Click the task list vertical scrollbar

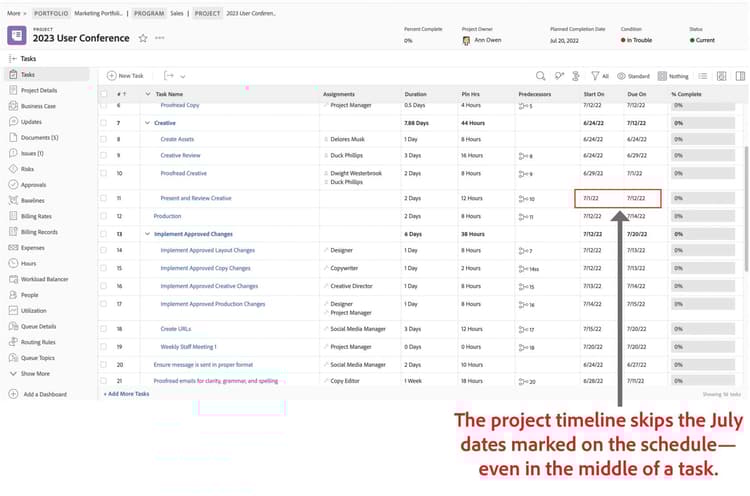coord(746,209)
